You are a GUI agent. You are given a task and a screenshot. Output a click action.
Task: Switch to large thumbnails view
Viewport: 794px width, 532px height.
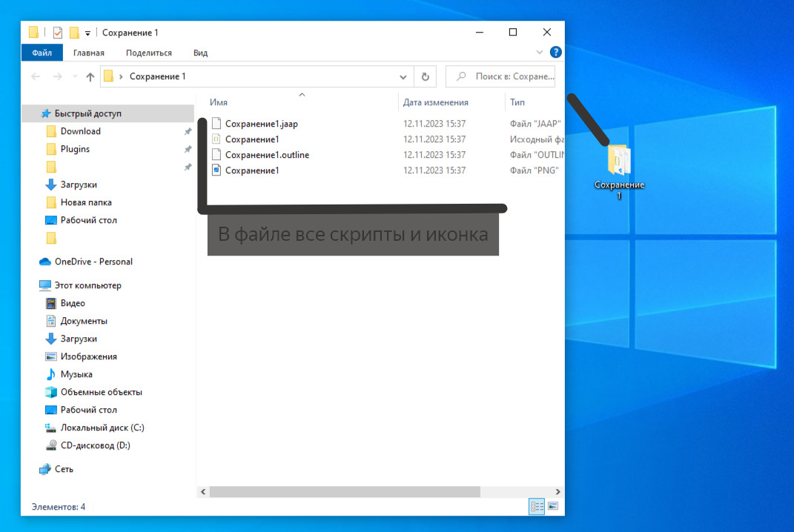pyautogui.click(x=552, y=507)
